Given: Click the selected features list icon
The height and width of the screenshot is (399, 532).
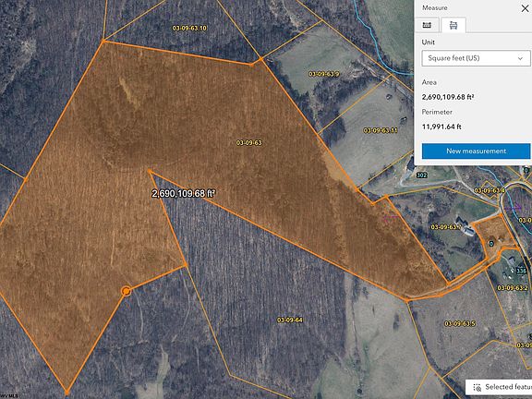Looking at the screenshot, I should coord(477,387).
